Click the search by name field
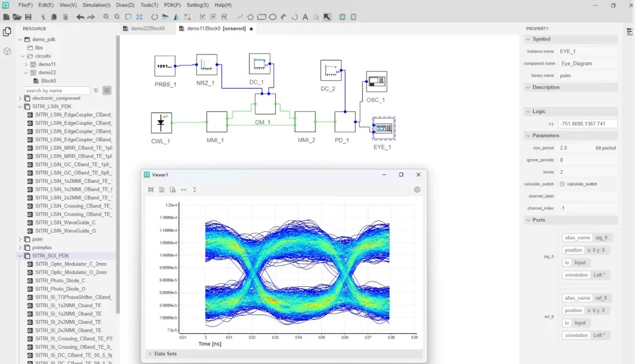The width and height of the screenshot is (635, 364). click(56, 91)
